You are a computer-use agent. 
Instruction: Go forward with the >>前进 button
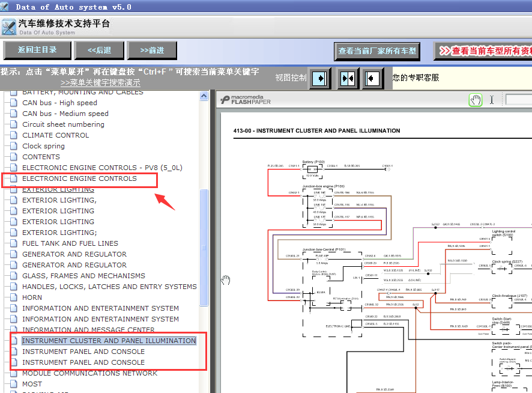point(152,50)
